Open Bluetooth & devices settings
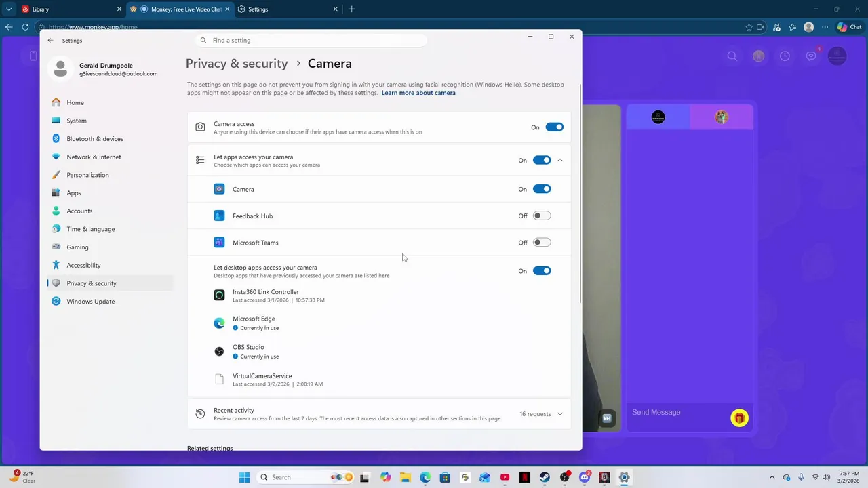This screenshot has height=488, width=868. pyautogui.click(x=95, y=138)
